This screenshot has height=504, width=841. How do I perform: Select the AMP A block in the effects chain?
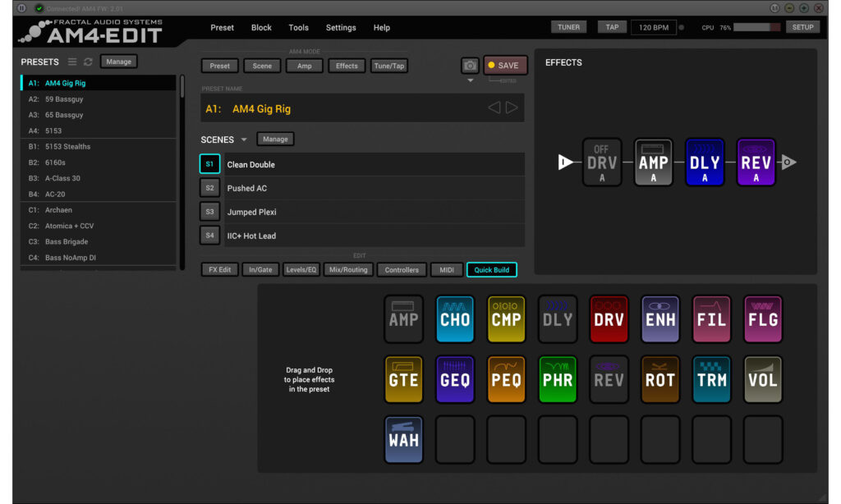(x=653, y=162)
